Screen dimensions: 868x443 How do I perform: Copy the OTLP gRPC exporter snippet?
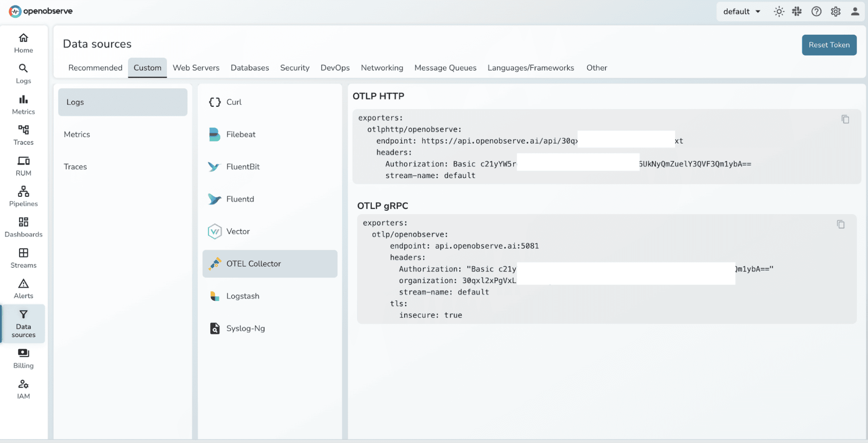click(x=841, y=224)
